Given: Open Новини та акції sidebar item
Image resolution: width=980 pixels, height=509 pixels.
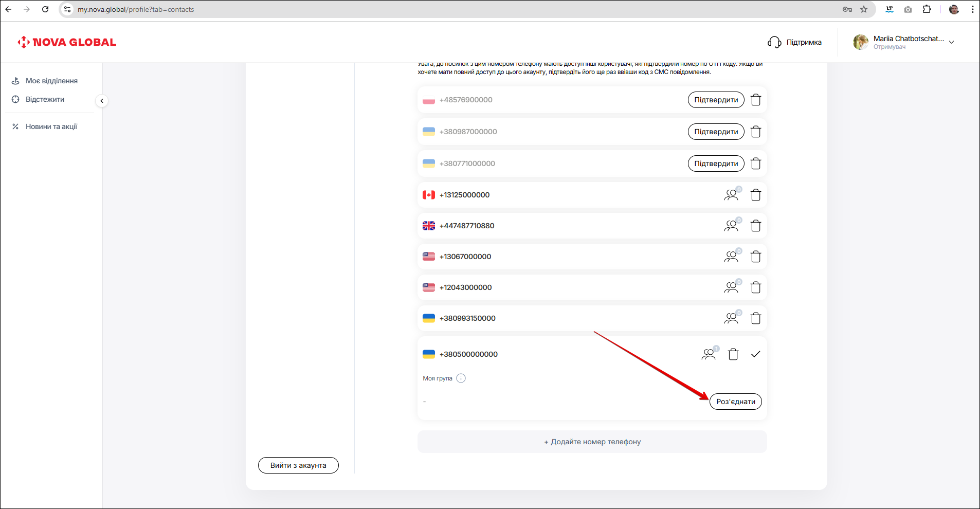Looking at the screenshot, I should tap(51, 126).
